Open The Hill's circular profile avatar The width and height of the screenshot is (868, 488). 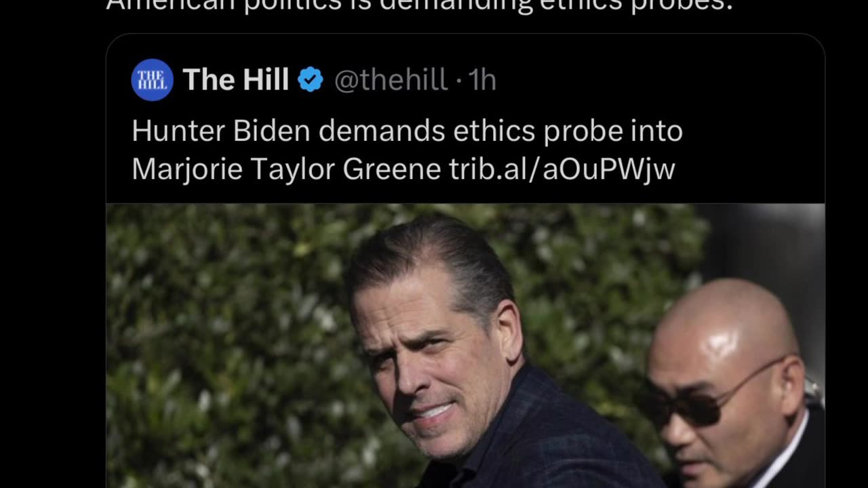[152, 80]
